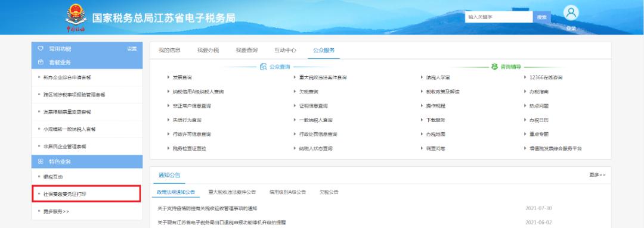
Task: Open notice 关于支持疫情防控有关税收征收管理事项的通知
Action: (x=208, y=209)
